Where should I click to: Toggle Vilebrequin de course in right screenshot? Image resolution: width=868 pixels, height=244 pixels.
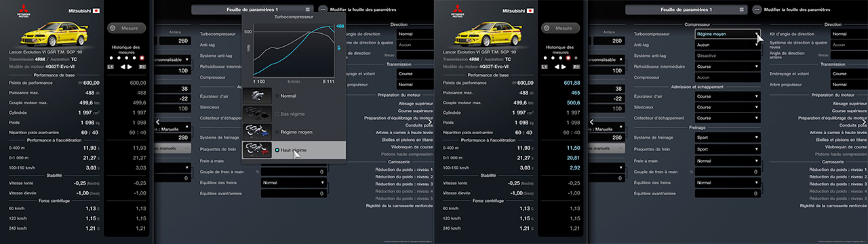[846, 146]
